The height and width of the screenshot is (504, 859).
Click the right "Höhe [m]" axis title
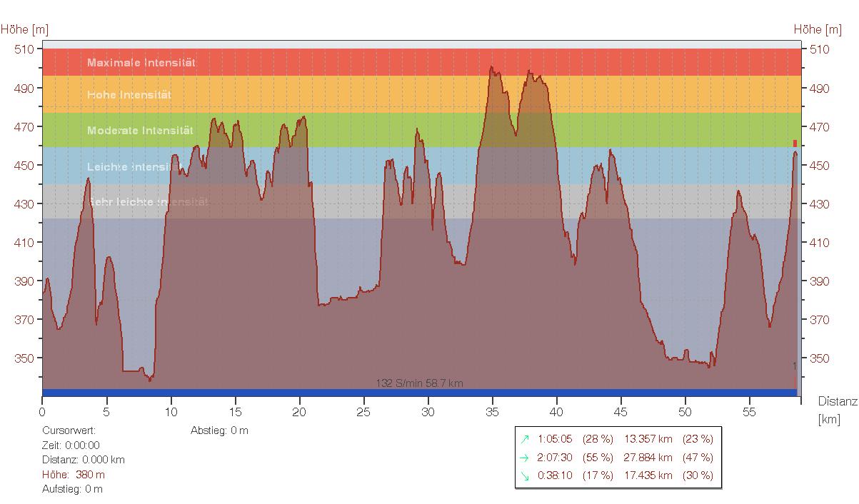pyautogui.click(x=818, y=29)
